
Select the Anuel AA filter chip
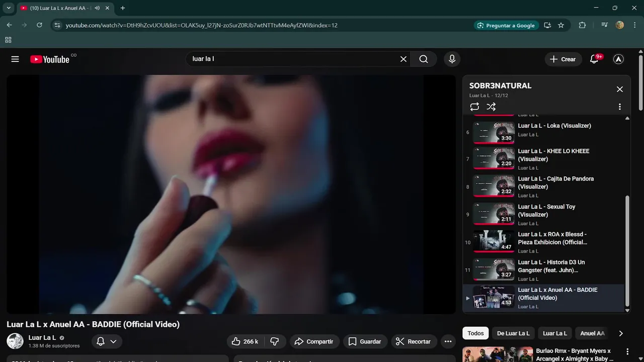tap(592, 333)
